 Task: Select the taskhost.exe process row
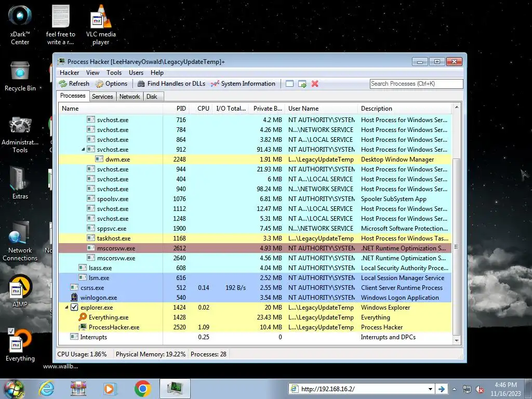point(255,238)
